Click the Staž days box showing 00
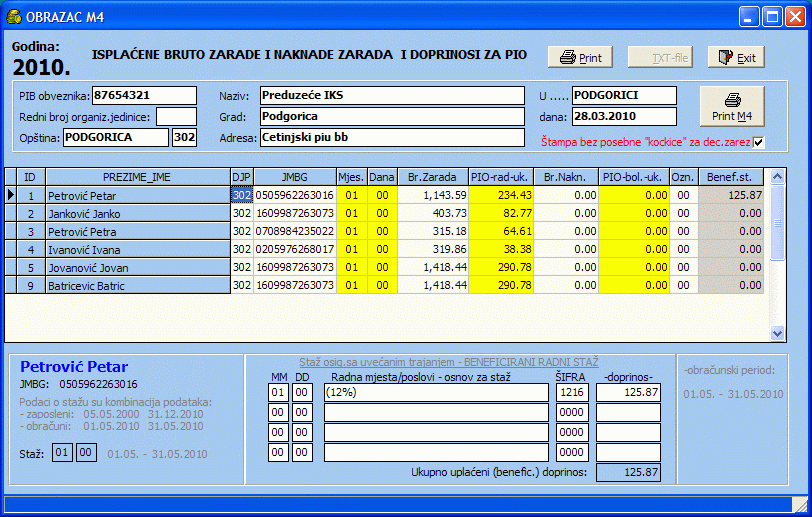This screenshot has height=517, width=812. [86, 453]
